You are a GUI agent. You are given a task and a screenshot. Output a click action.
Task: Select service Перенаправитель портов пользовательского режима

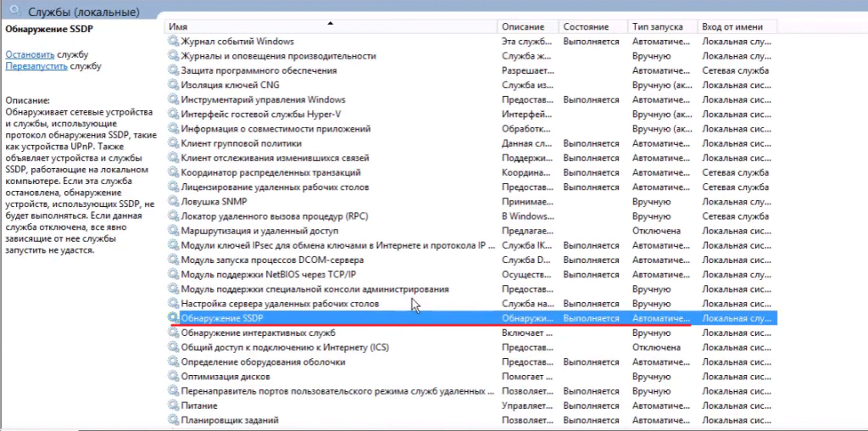tap(337, 391)
